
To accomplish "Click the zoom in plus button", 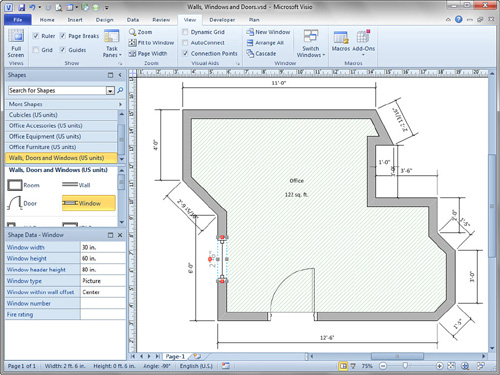I will tap(440, 366).
